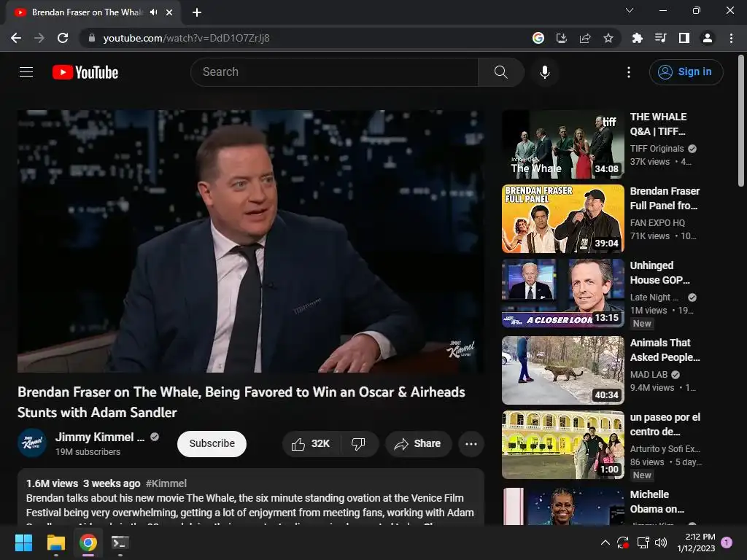Open the Jimmy Kimmel channel name link
747x560 pixels.
point(99,437)
